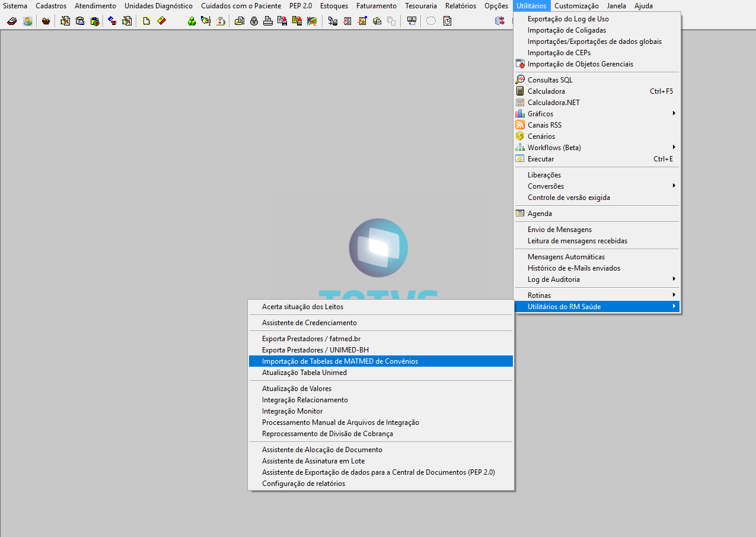This screenshot has height=537, width=756.
Task: Click the yellow and red ticket toolbar icon
Action: [161, 21]
